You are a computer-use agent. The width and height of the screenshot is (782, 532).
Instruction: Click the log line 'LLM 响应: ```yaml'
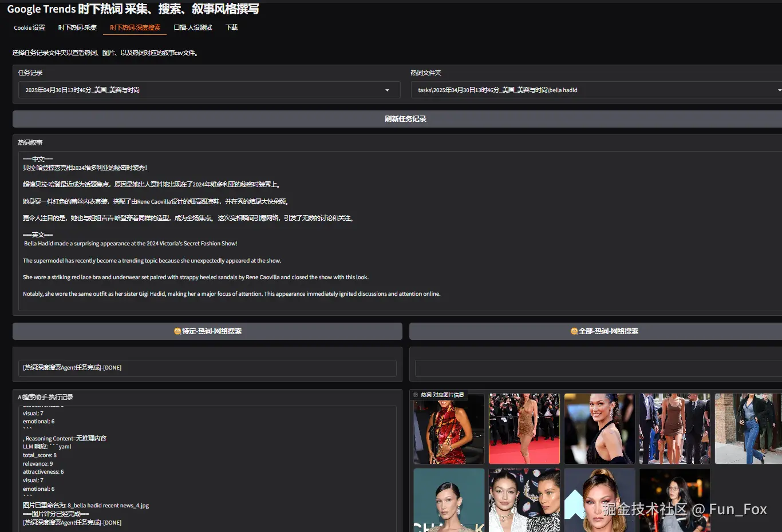tap(47, 447)
